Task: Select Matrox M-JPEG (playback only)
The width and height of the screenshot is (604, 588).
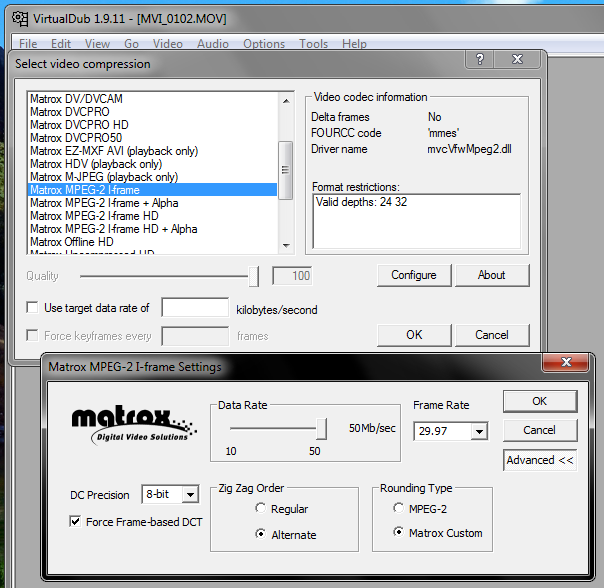Action: (x=153, y=177)
